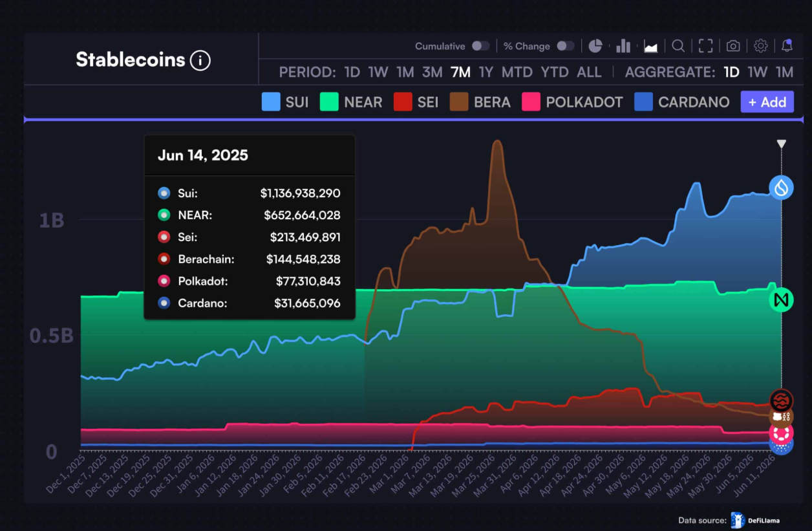
Task: Set period to 1M
Action: [x=405, y=72]
